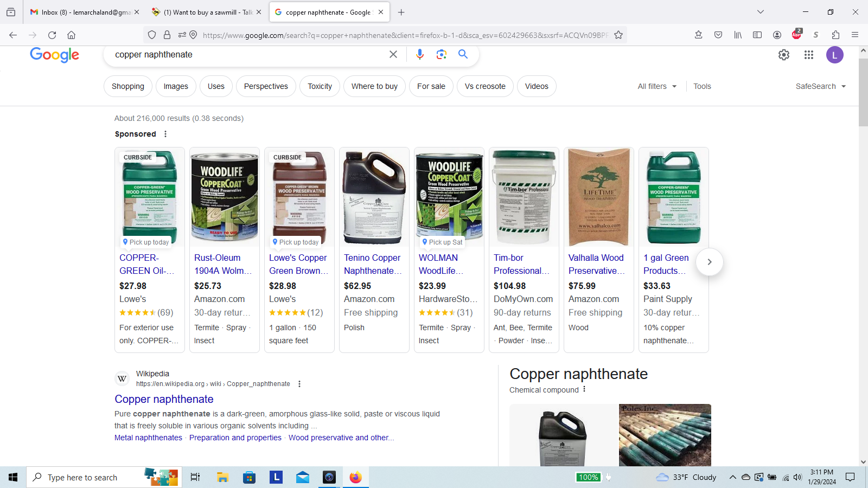
Task: Open the Google account avatar L
Action: coord(834,55)
